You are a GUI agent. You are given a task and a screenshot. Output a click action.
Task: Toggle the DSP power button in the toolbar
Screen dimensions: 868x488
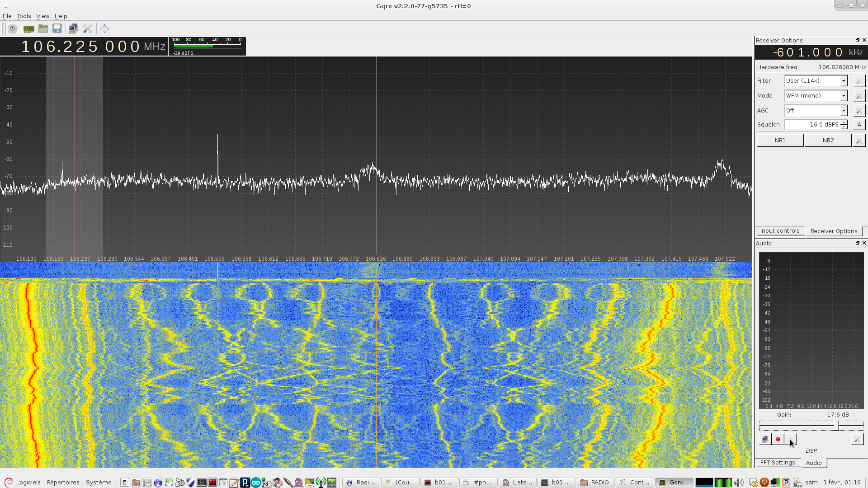pos(13,28)
